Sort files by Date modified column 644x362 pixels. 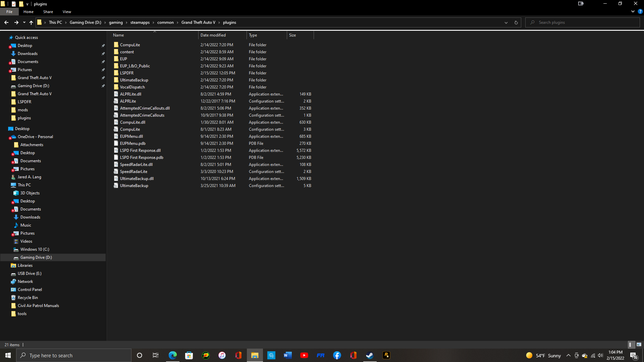(x=213, y=35)
